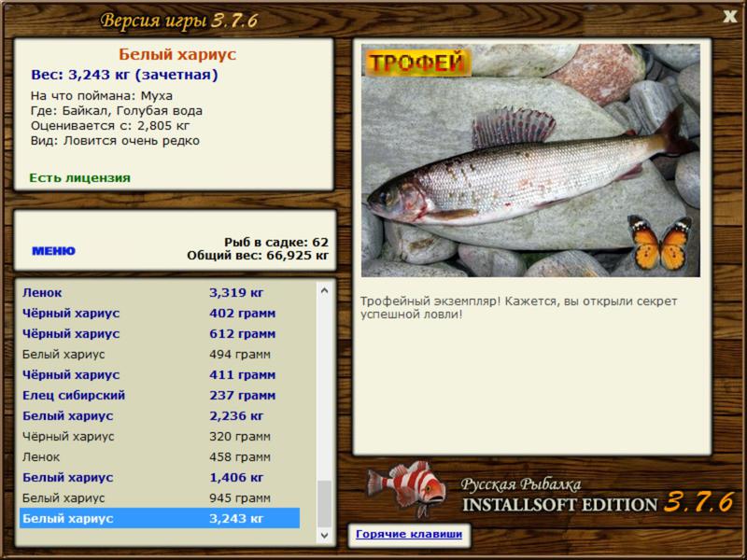Click the Трофейный экземпляр description text

[x=518, y=308]
